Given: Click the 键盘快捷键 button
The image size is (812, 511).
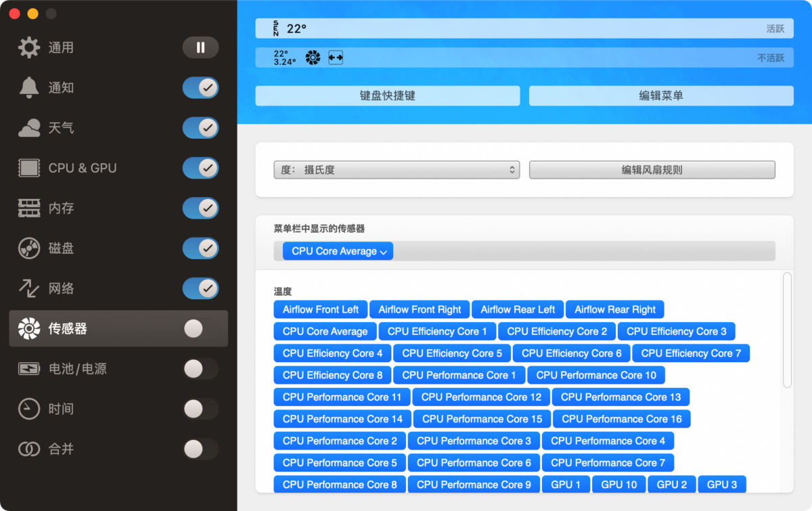Looking at the screenshot, I should (386, 95).
